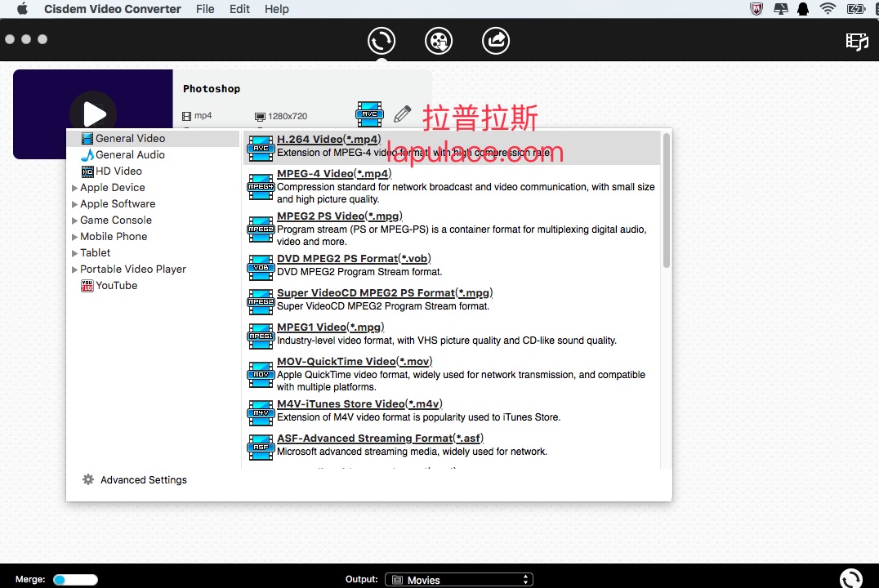Choose DVD MPEG2 PS Format(*.vob)
This screenshot has height=588, width=879.
coord(452,265)
